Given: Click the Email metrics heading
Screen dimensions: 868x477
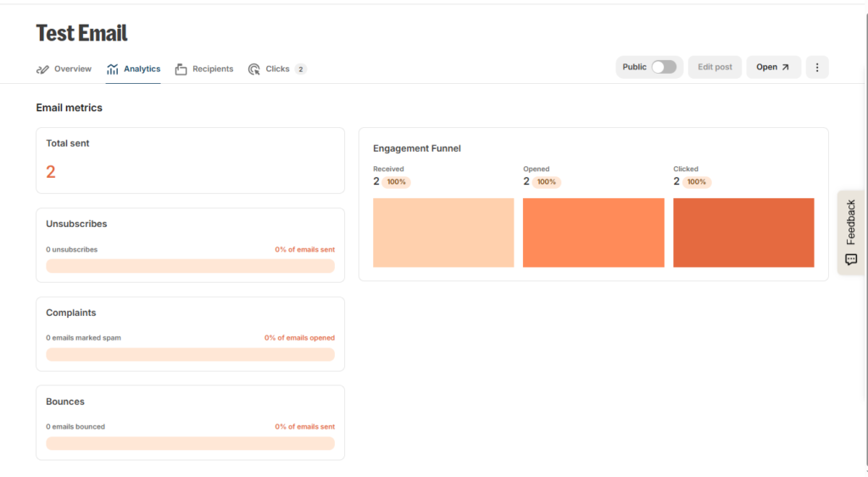Looking at the screenshot, I should (x=70, y=108).
